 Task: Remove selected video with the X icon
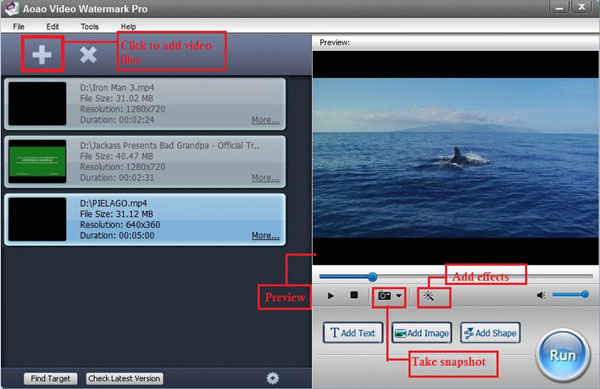pos(88,55)
